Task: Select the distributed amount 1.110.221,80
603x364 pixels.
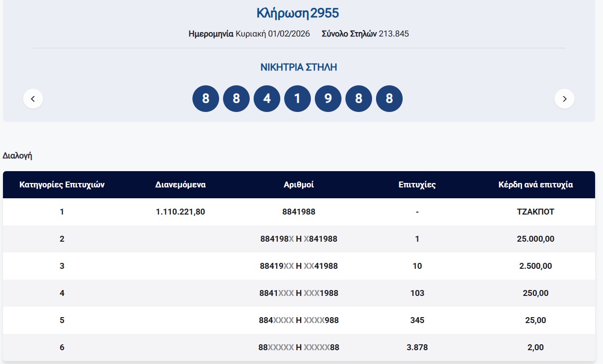Action: 180,212
